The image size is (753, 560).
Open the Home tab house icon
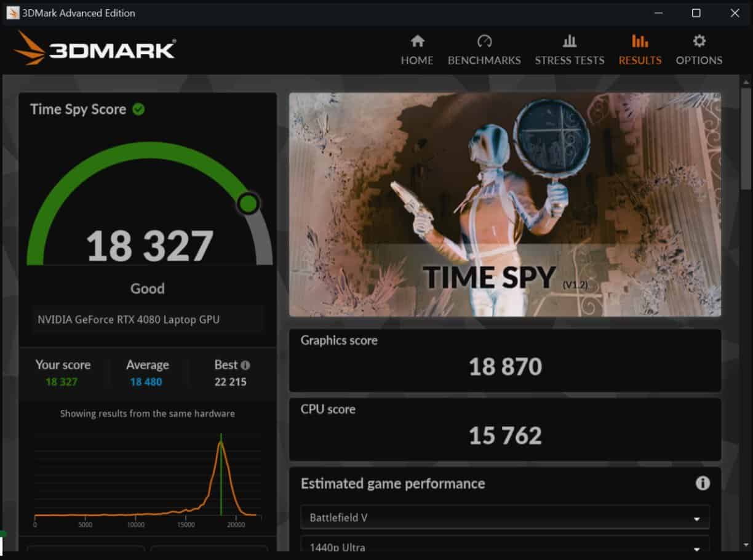(417, 41)
